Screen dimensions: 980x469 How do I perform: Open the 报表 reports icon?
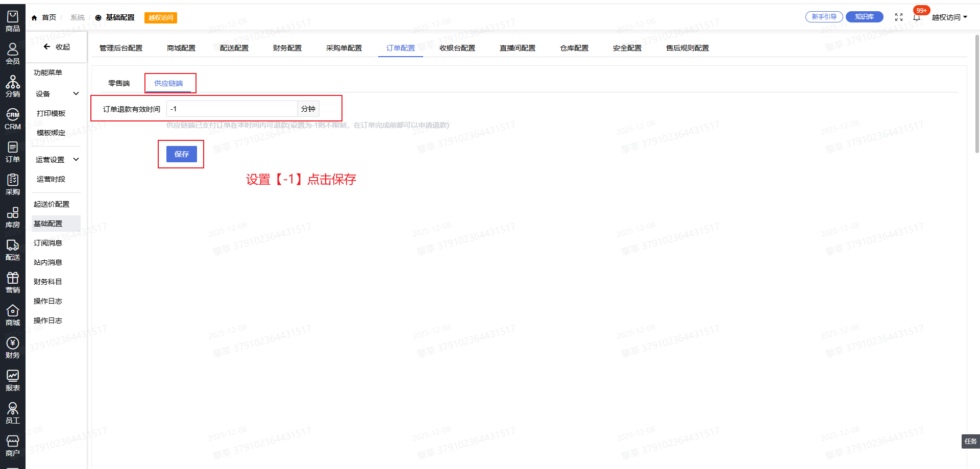tap(12, 381)
